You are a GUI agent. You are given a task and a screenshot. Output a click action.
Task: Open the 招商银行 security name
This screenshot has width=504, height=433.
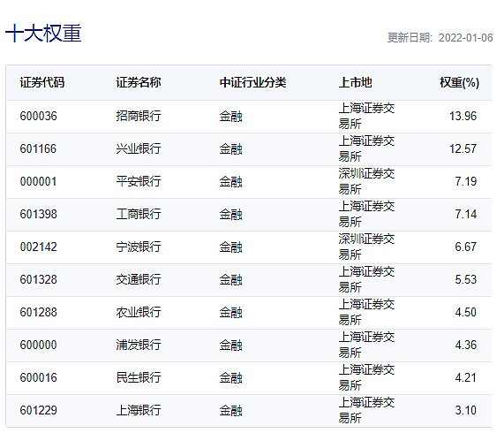(x=139, y=116)
